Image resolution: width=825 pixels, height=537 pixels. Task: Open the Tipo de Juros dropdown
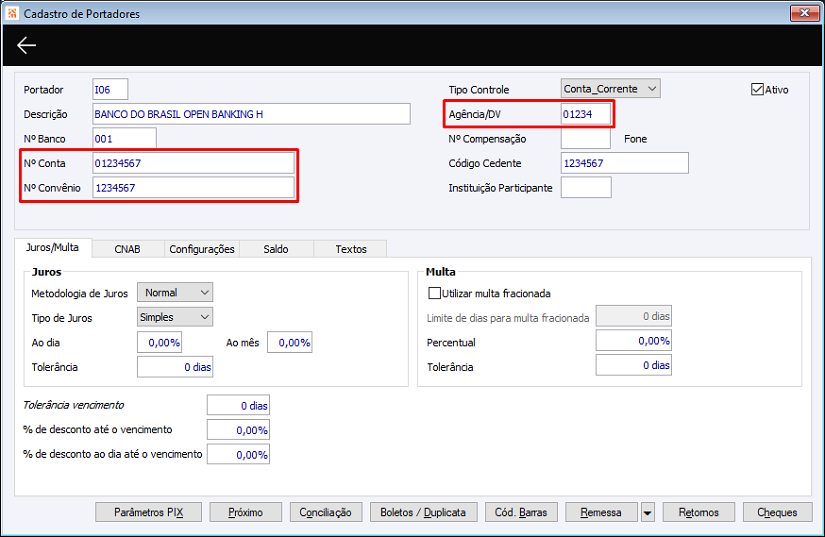(x=175, y=317)
